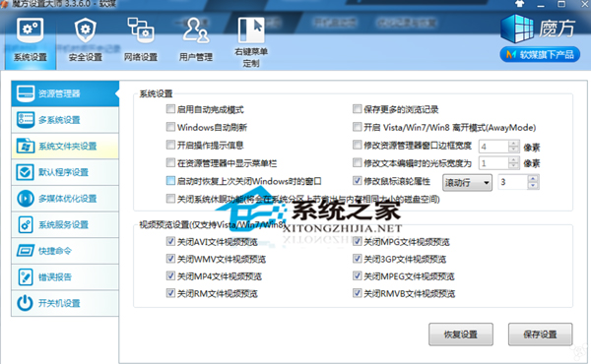Image resolution: width=591 pixels, height=364 pixels.
Task: Select 开关机设置 power icon
Action: 26,303
